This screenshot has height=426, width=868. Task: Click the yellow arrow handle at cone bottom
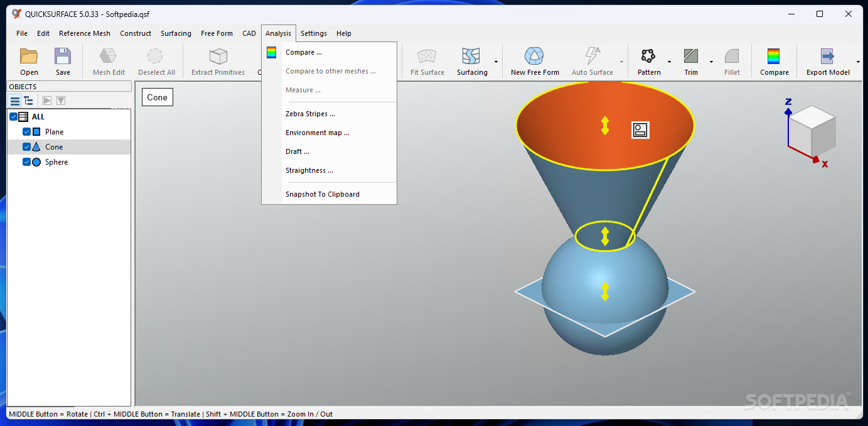(605, 236)
